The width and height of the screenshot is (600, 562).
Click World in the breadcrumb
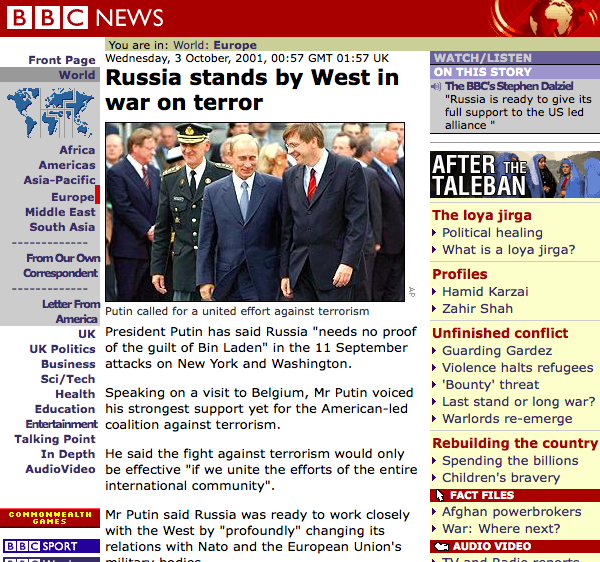click(189, 45)
